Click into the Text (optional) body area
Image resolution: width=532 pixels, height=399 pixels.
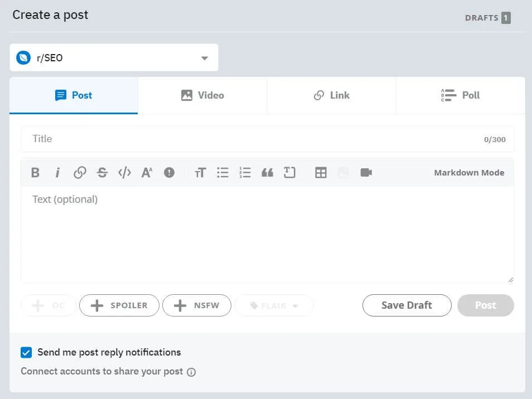click(267, 234)
